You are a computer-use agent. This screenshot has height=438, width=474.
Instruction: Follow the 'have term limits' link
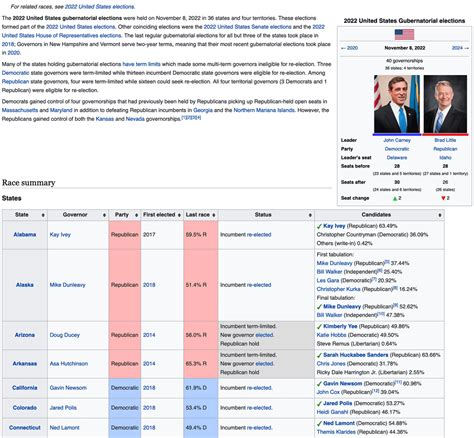141,64
